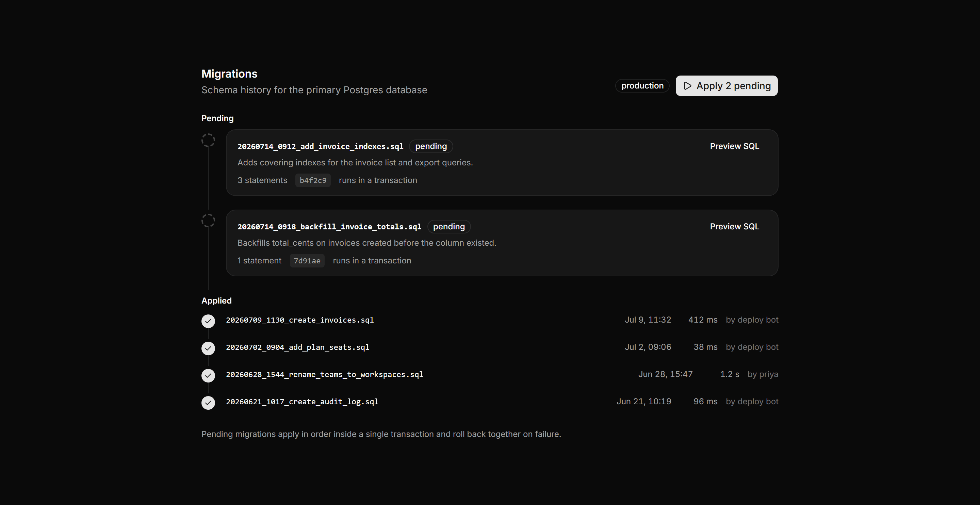Click checkmark icon beside create_audit_log.sql
Viewport: 980px width, 505px height.
(208, 403)
